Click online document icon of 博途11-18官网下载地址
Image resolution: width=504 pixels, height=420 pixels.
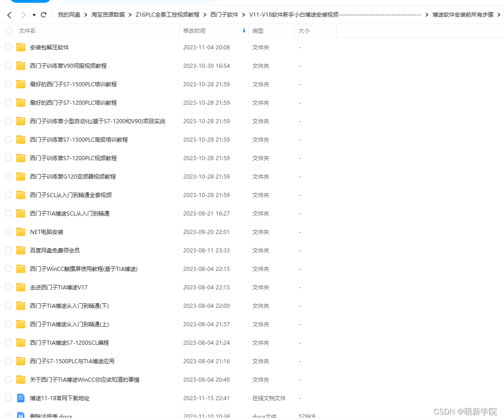click(x=21, y=398)
